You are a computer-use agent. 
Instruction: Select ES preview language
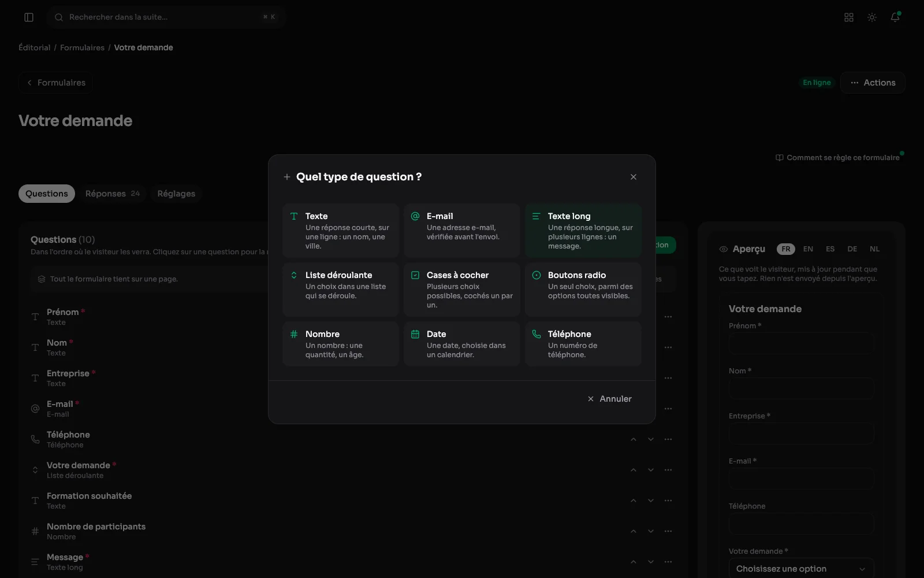(x=830, y=249)
